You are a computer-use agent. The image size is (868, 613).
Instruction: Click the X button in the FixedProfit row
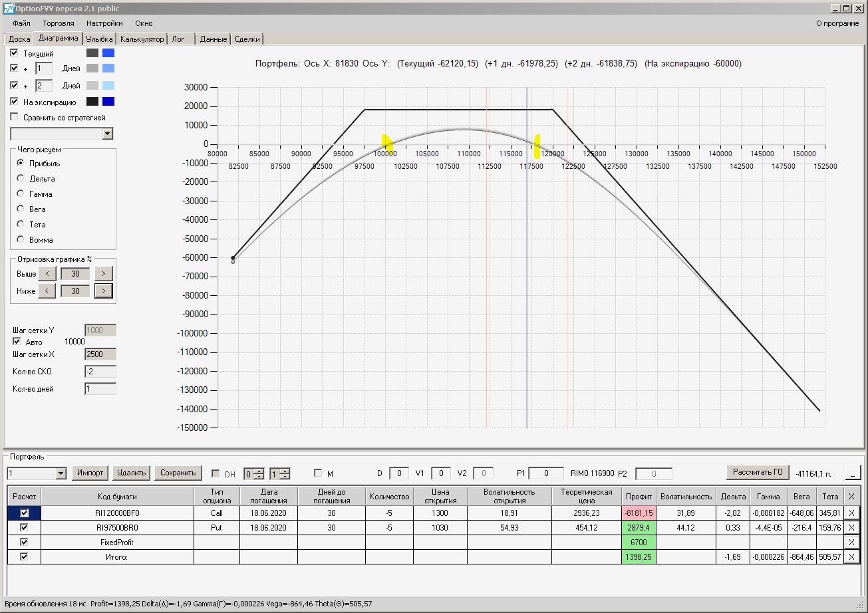(x=851, y=543)
